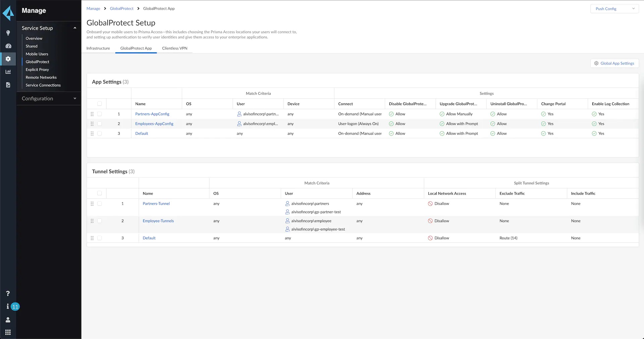Open the Default link in Tunnel Settings
Viewport: 644px width, 339px height.
(149, 238)
